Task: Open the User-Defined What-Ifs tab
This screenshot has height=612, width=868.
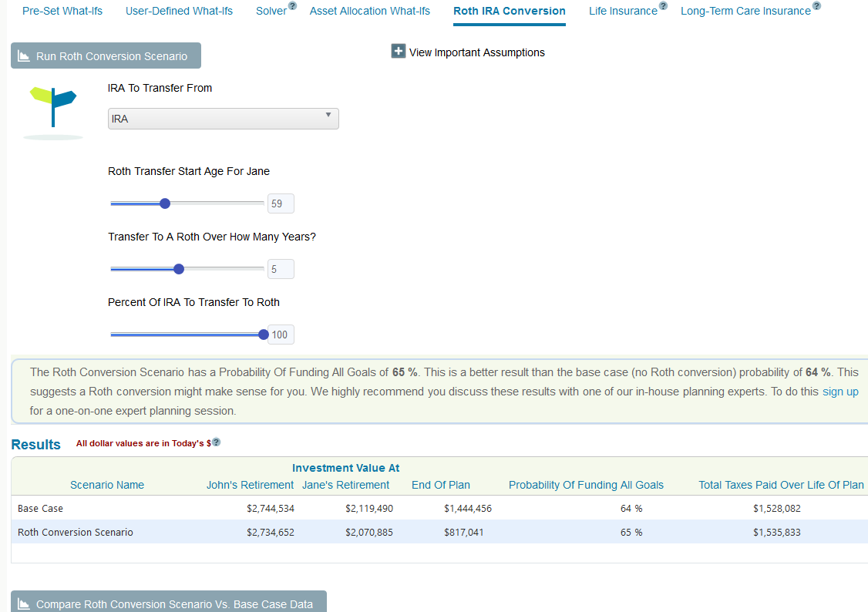Action: click(x=179, y=11)
